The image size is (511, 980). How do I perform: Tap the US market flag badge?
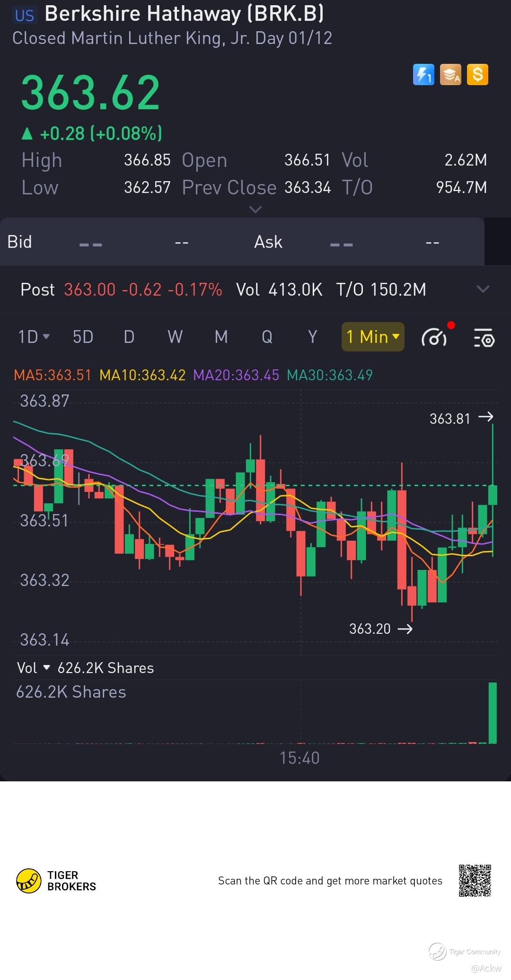(25, 16)
